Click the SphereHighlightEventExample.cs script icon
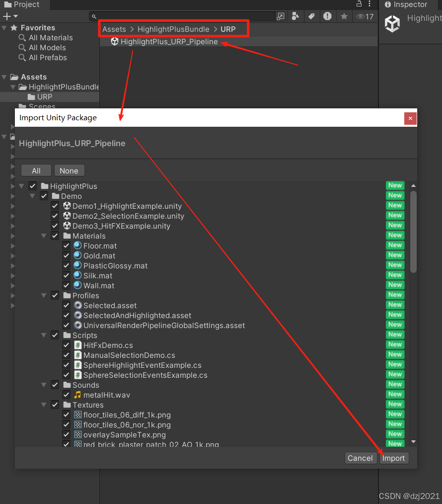The width and height of the screenshot is (442, 504). point(78,365)
